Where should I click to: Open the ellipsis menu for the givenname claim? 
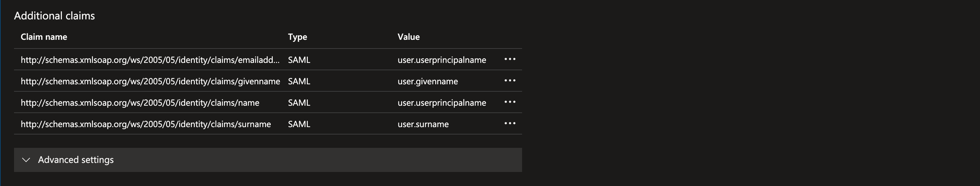(509, 81)
